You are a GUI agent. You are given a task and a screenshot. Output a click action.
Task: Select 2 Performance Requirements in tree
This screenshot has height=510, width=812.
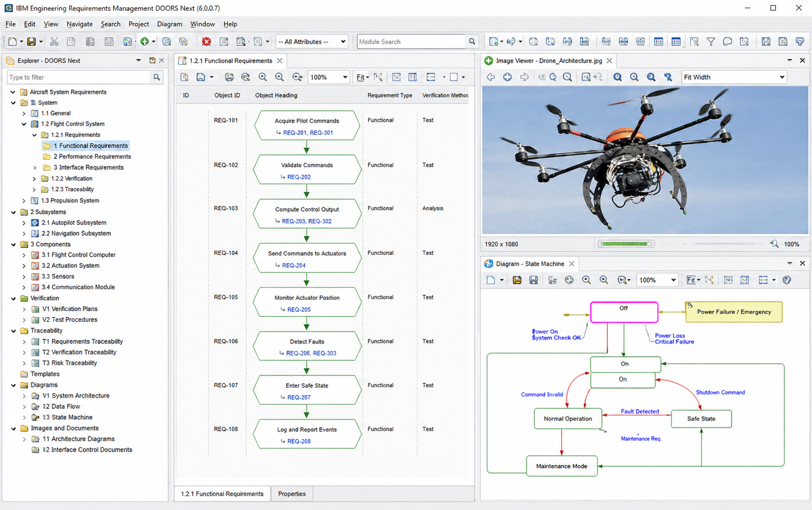pos(92,157)
